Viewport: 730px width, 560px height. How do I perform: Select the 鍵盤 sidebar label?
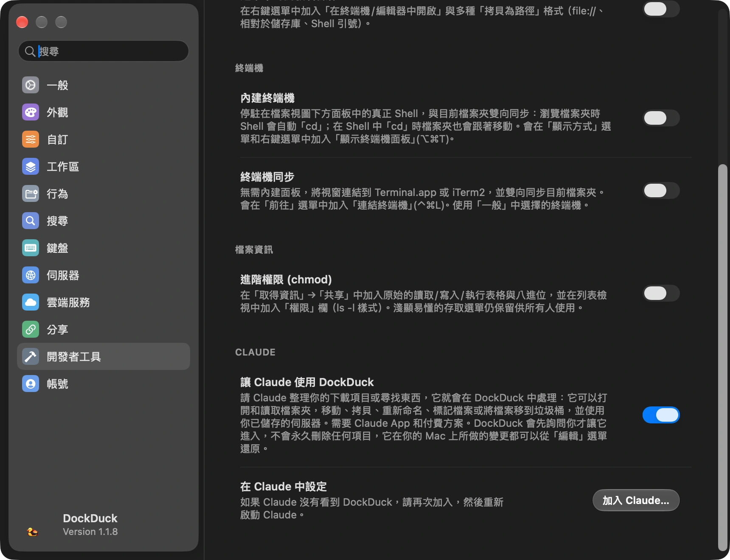[57, 248]
